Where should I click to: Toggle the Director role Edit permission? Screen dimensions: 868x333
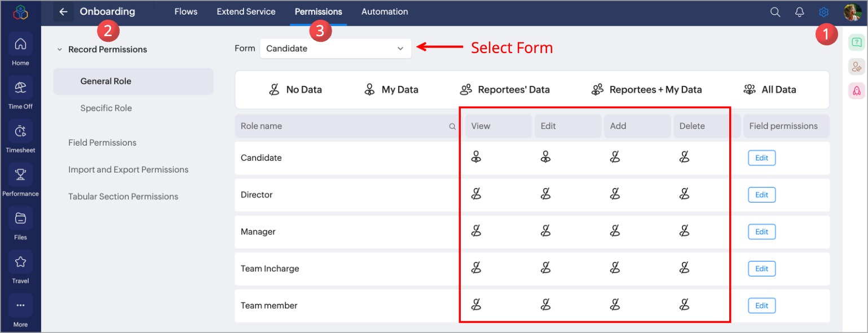(x=545, y=195)
